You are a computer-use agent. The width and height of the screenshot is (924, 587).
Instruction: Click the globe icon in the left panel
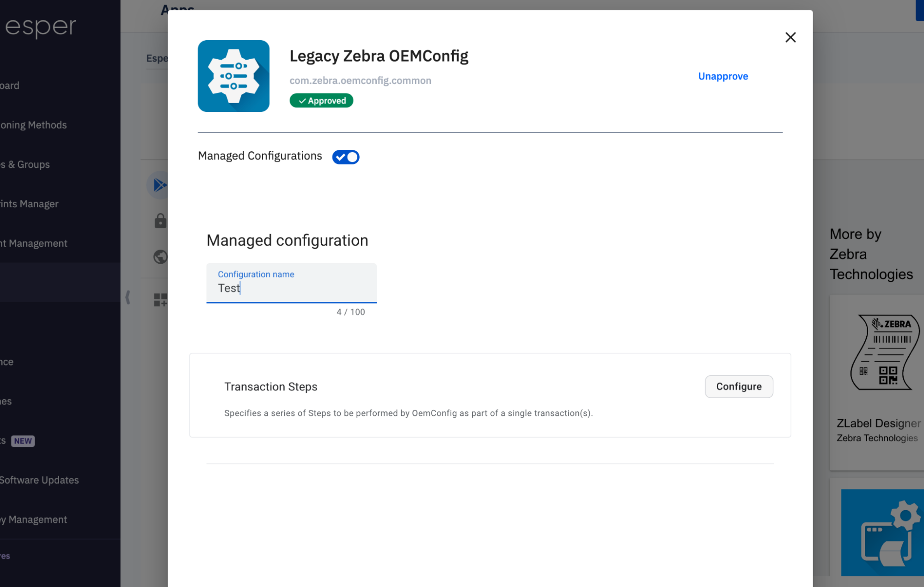tap(159, 256)
